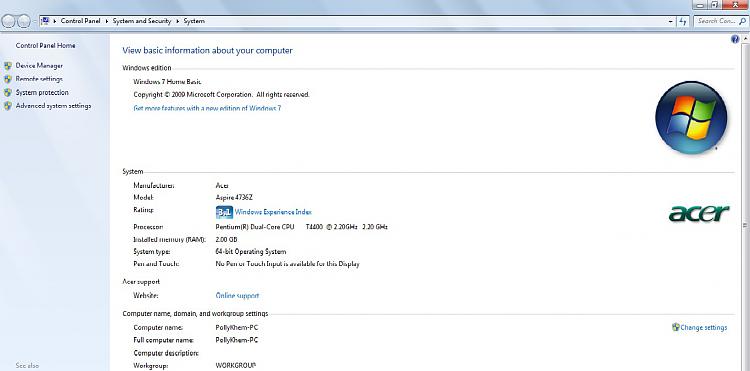Minimize the System window

(x=700, y=5)
